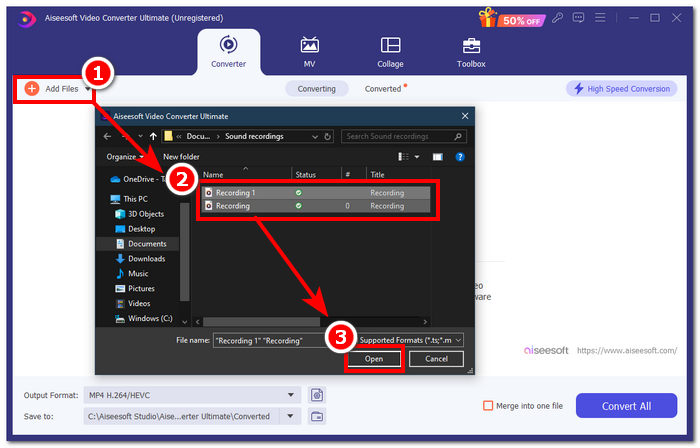700x448 pixels.
Task: Click the navigation pane vertical scrollbar
Action: tap(184, 251)
